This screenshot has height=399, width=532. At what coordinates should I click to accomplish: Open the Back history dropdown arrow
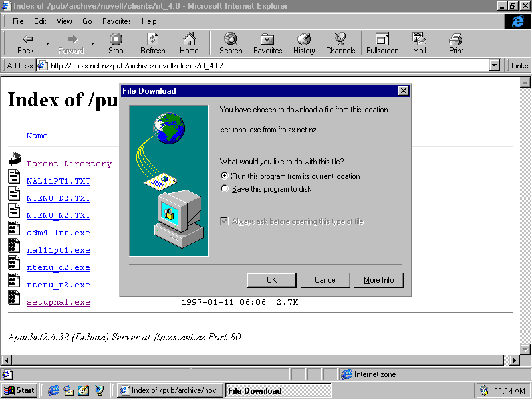point(47,43)
